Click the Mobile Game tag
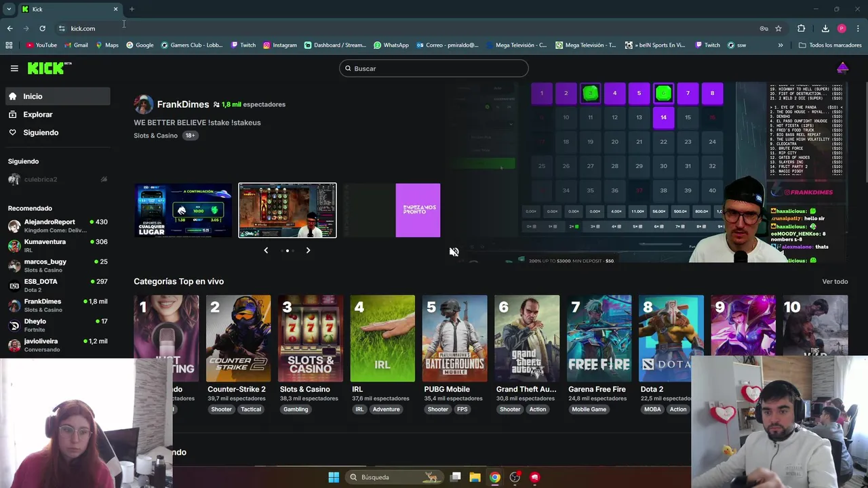Image resolution: width=868 pixels, height=488 pixels. point(589,409)
